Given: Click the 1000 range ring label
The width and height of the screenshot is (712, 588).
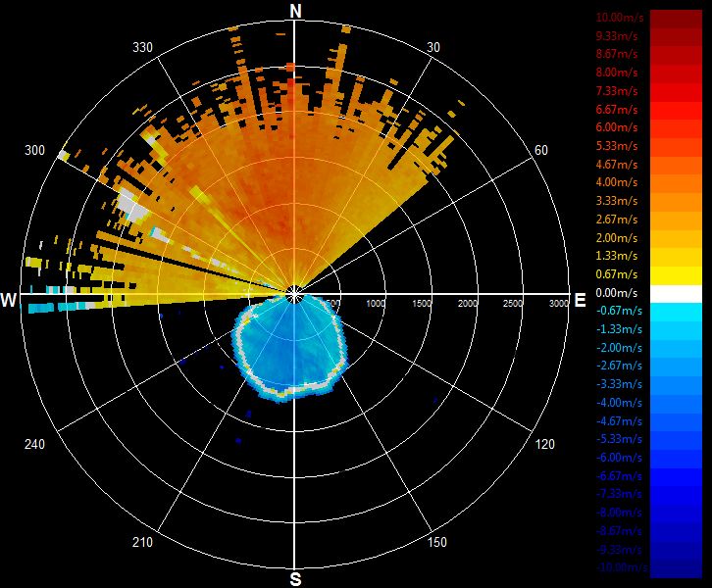Looking at the screenshot, I should click(376, 304).
